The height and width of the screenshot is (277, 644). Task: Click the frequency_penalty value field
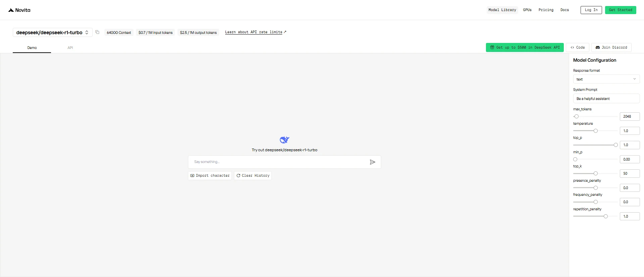pyautogui.click(x=630, y=202)
